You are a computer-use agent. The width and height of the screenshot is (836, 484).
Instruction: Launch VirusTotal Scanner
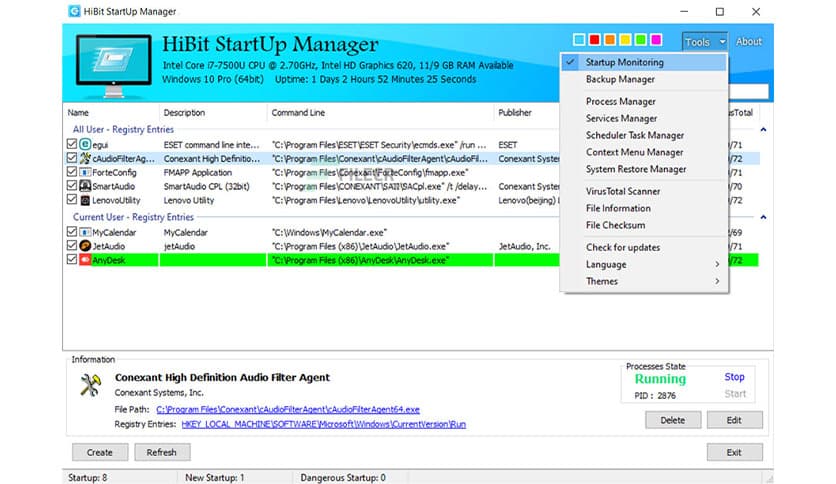click(x=644, y=191)
